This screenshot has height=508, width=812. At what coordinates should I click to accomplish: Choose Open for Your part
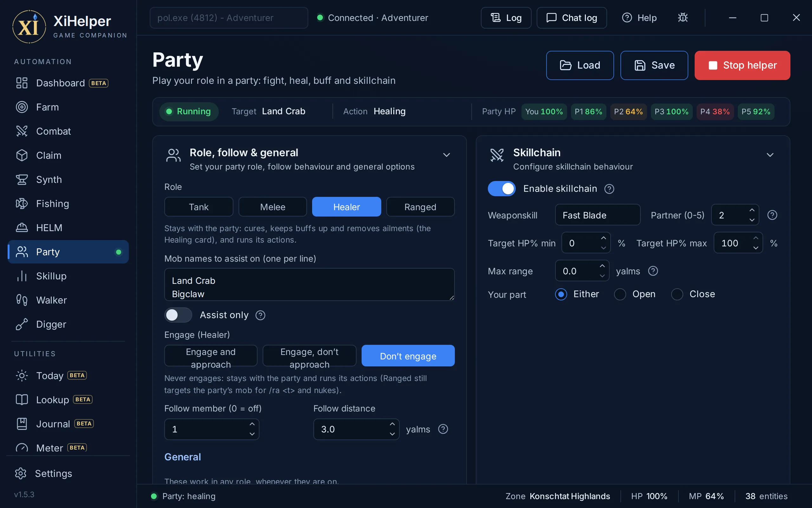point(620,294)
